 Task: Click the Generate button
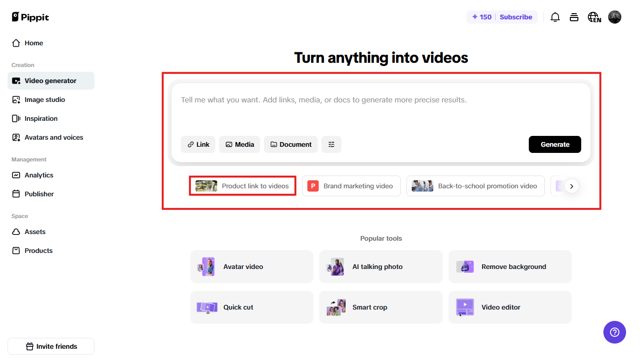[555, 144]
